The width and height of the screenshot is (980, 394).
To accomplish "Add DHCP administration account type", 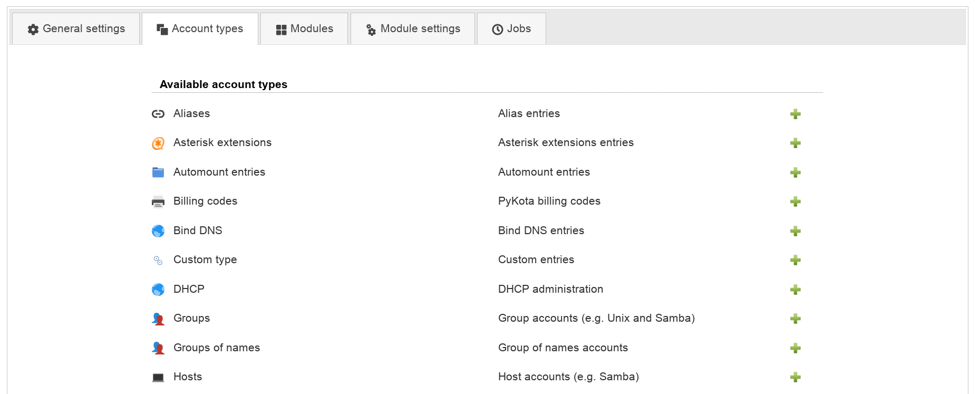I will pyautogui.click(x=795, y=290).
